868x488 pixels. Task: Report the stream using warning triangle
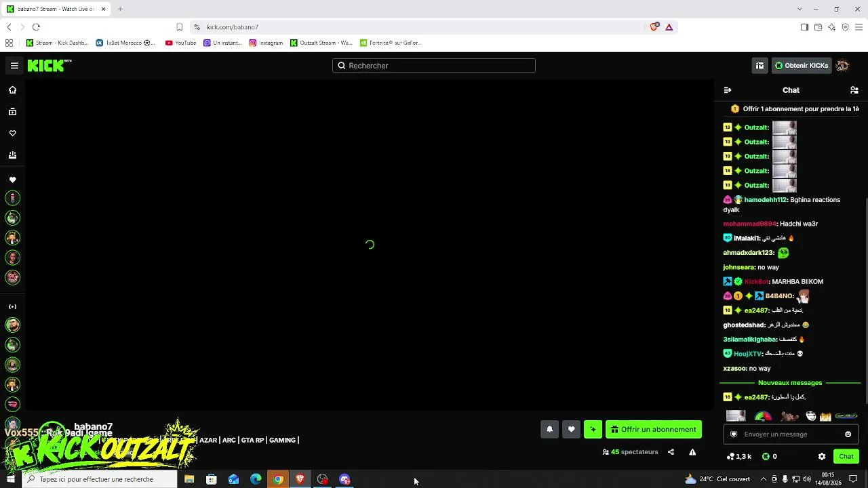coord(692,452)
